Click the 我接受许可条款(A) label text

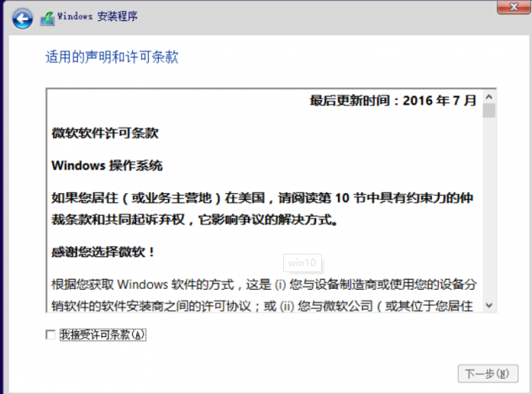[x=103, y=334]
